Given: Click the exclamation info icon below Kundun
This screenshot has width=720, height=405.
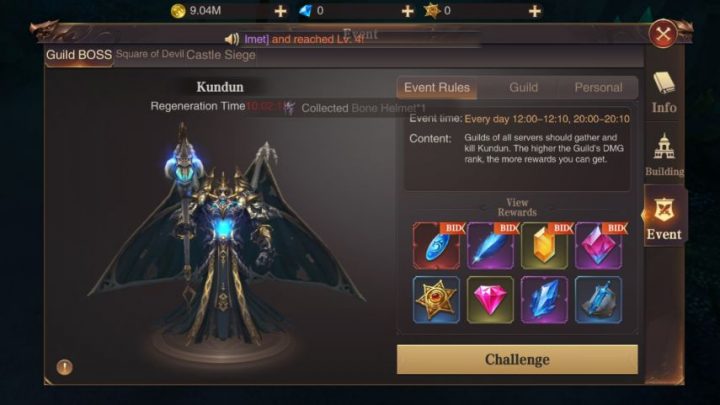Looking at the screenshot, I should coord(64,367).
